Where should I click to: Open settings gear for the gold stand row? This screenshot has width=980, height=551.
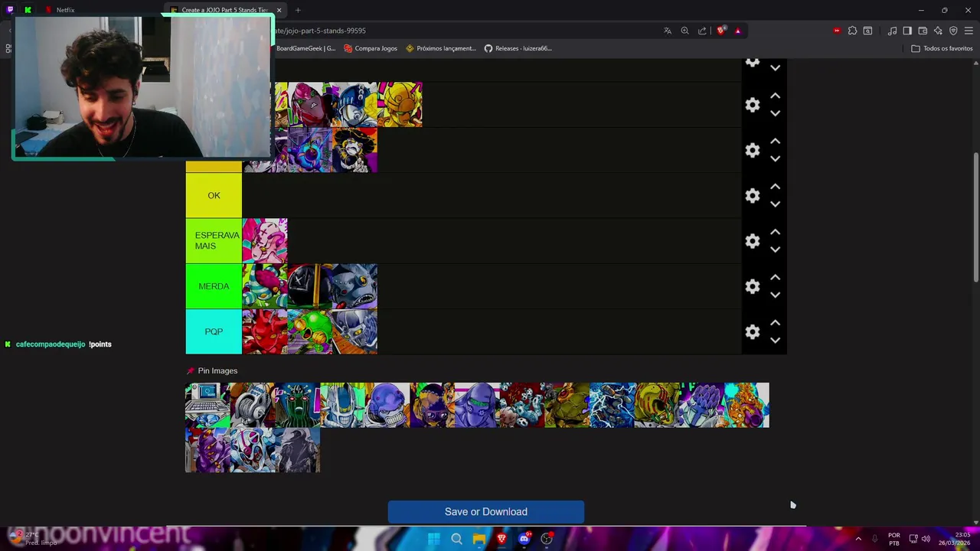(753, 105)
